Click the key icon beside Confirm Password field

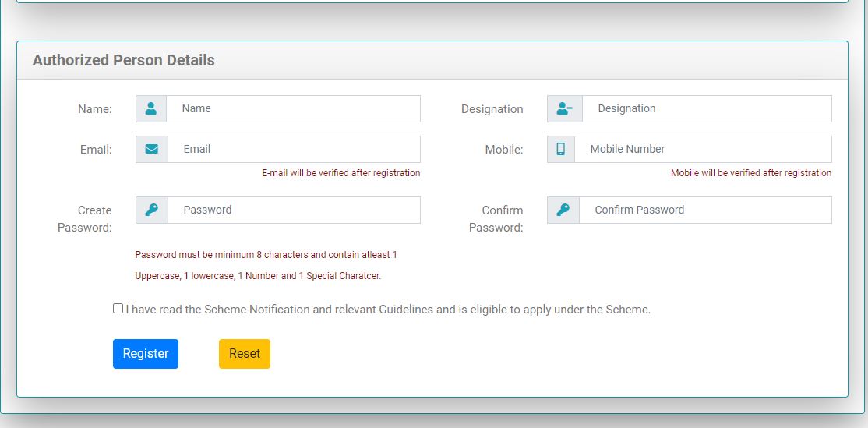[563, 210]
